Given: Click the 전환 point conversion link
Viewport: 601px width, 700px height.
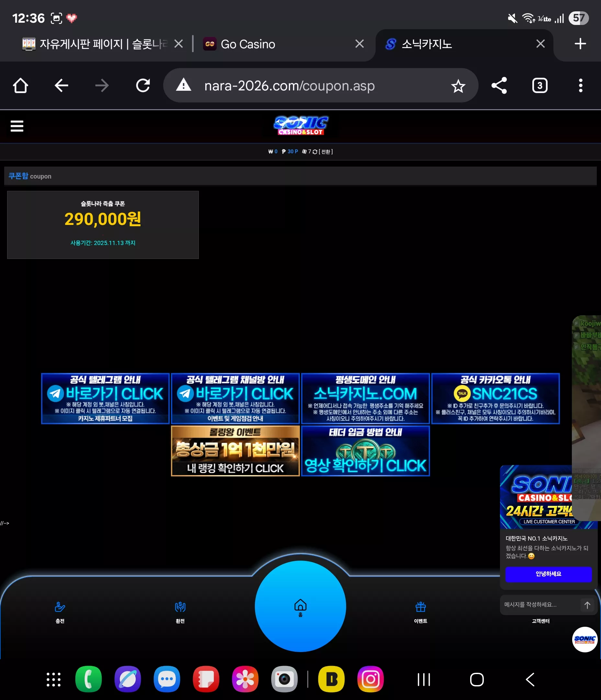Looking at the screenshot, I should pyautogui.click(x=325, y=152).
